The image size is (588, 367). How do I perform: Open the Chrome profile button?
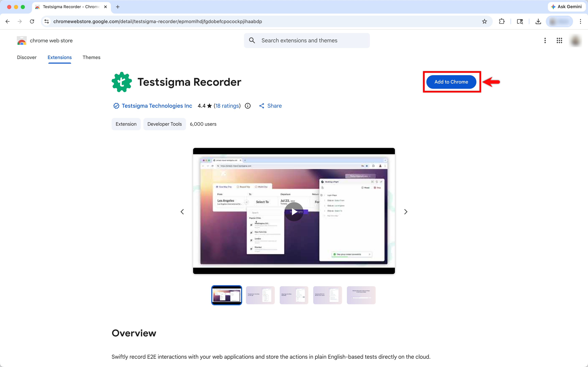(559, 21)
